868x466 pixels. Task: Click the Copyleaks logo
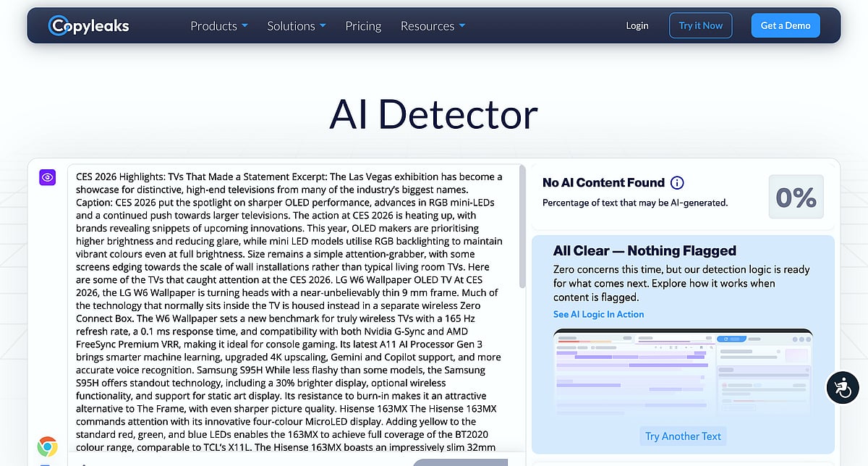tap(88, 26)
